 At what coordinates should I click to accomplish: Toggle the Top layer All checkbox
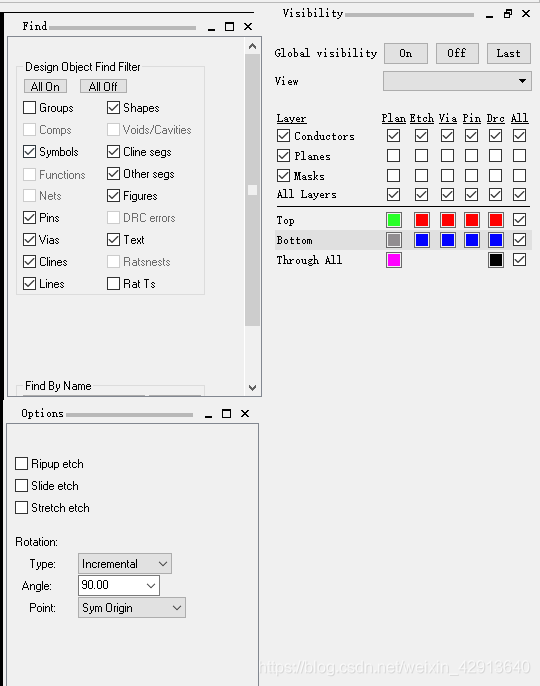519,220
